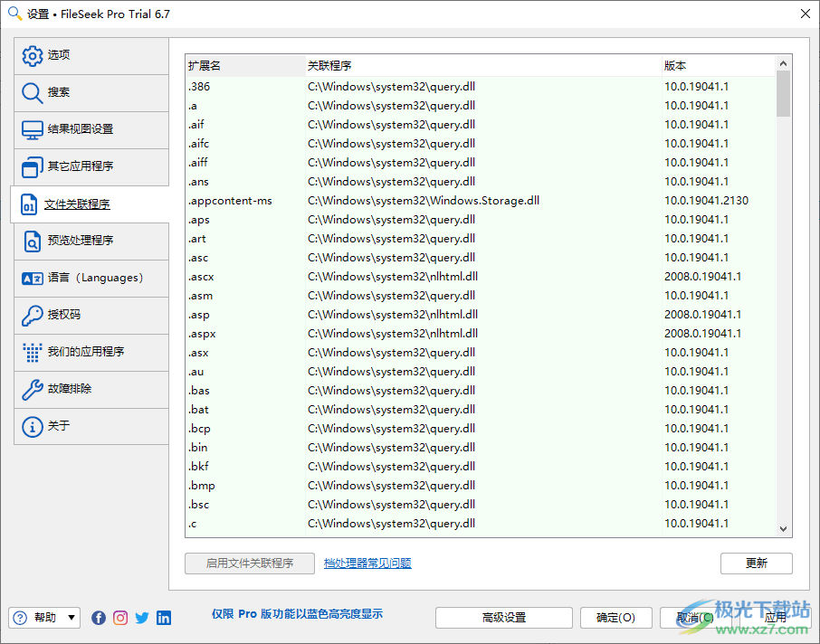Open the 故障排除 tab
The height and width of the screenshot is (644, 820).
coord(91,390)
